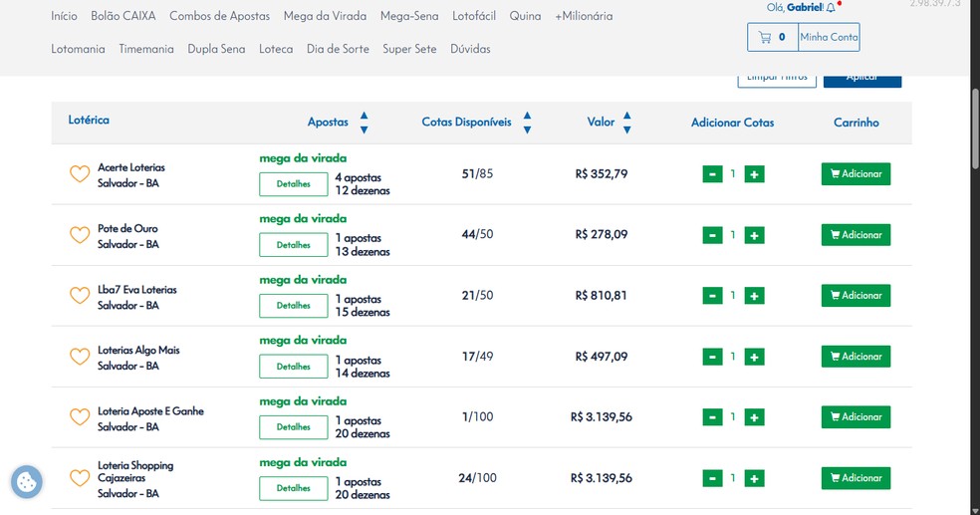Screen dimensions: 980x515
Task: Add Loteria Aposte E Ganhe to cart
Action: [x=856, y=417]
